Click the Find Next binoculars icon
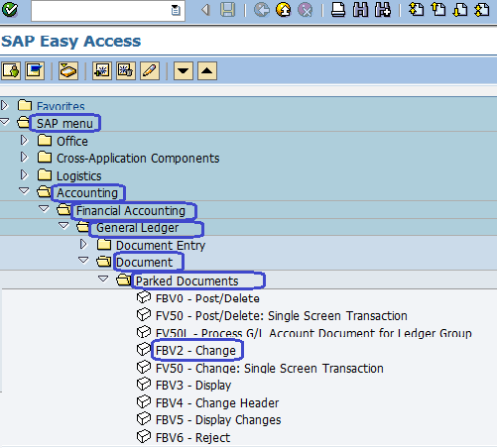The image size is (497, 448). (x=383, y=10)
